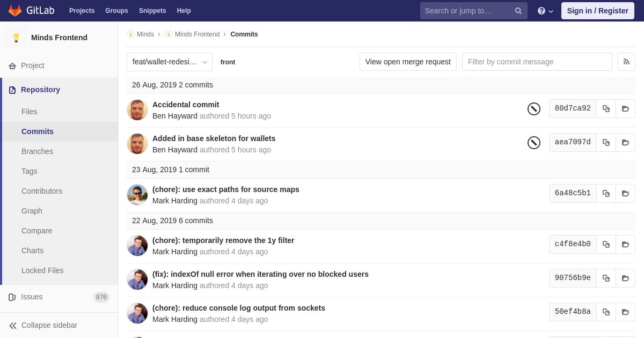
Task: Browse files at commit c4f8e4b0
Action: coord(625,244)
